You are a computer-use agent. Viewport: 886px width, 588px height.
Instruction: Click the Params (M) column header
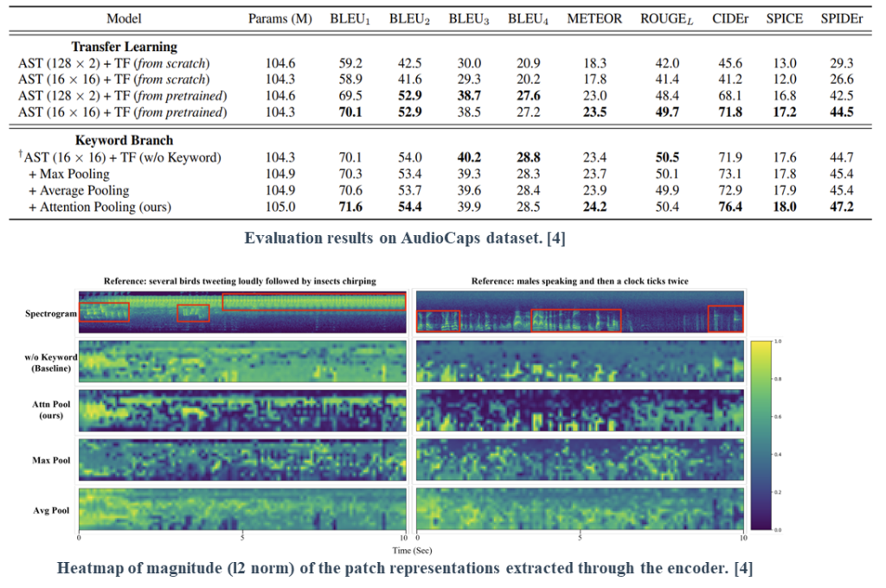[279, 18]
